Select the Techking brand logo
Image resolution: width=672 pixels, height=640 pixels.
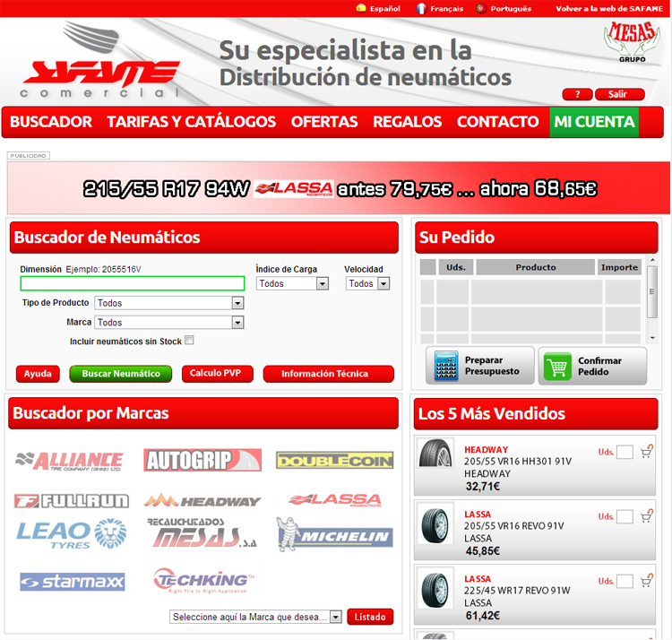(203, 581)
